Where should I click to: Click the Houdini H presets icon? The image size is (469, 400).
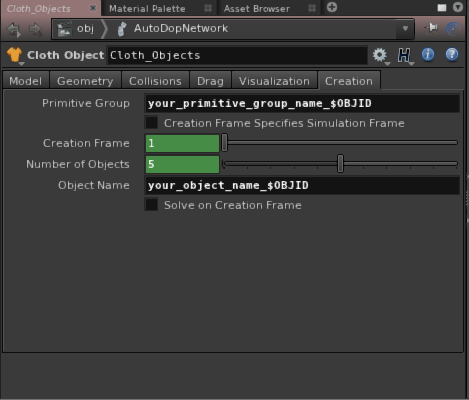[404, 55]
